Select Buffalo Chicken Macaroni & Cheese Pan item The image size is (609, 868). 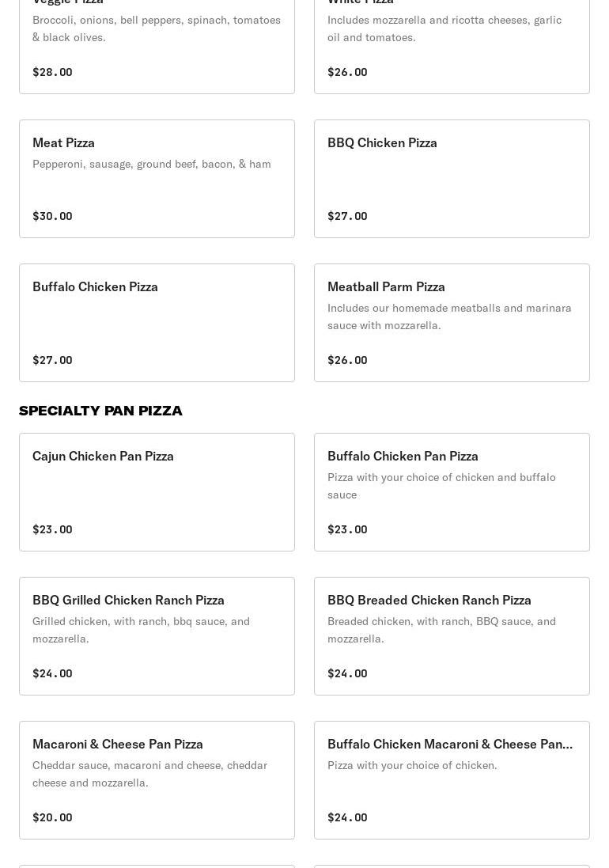coord(449,745)
